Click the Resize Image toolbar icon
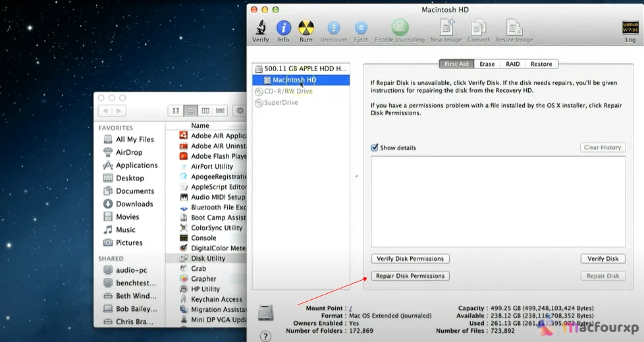 [514, 28]
